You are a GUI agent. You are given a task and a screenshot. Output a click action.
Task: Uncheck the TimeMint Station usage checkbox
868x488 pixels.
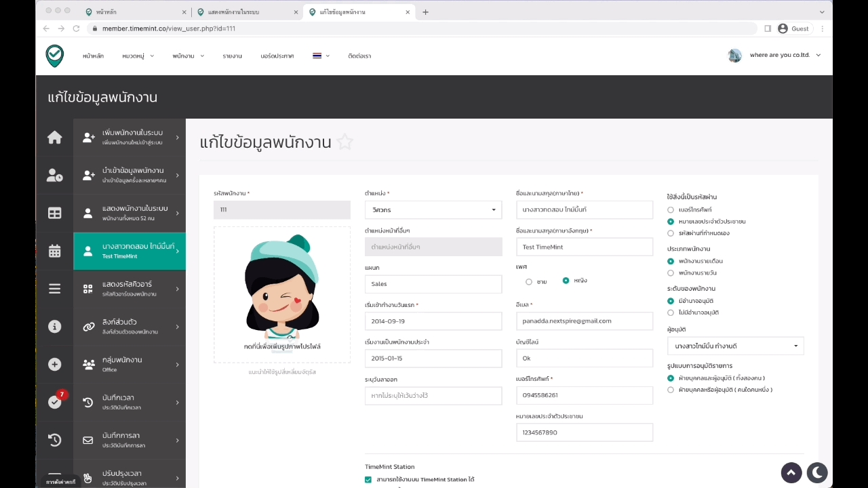click(x=368, y=479)
